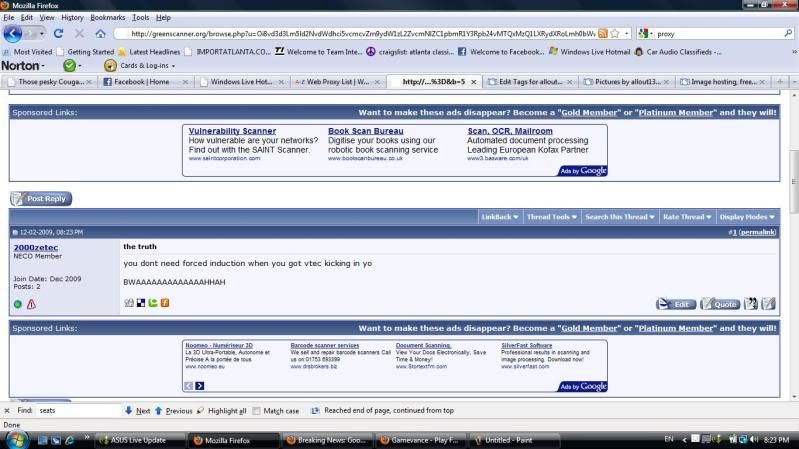The width and height of the screenshot is (799, 449).
Task: Open the Display Modes dropdown
Action: click(x=745, y=217)
